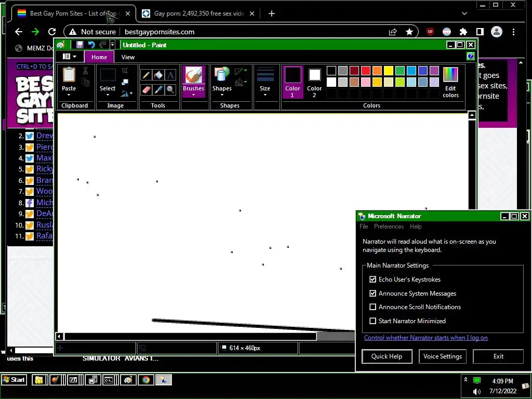Click the Redo arrow in Paint

click(103, 45)
